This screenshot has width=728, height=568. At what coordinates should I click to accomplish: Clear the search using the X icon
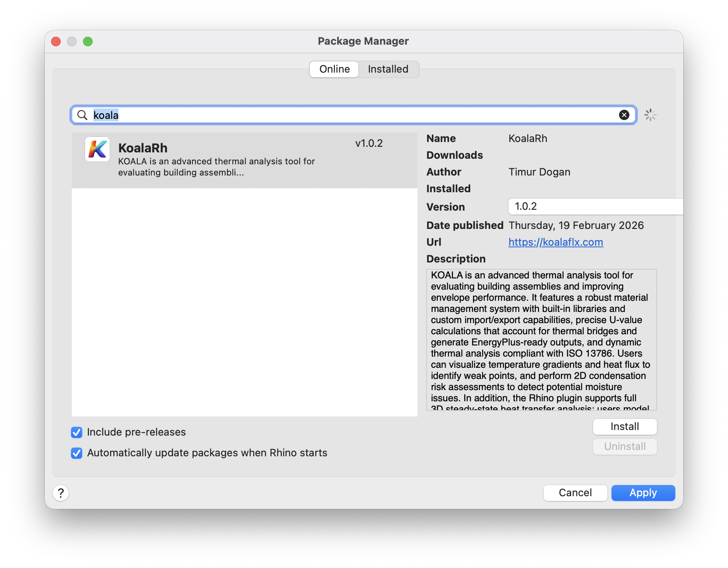[x=624, y=115]
